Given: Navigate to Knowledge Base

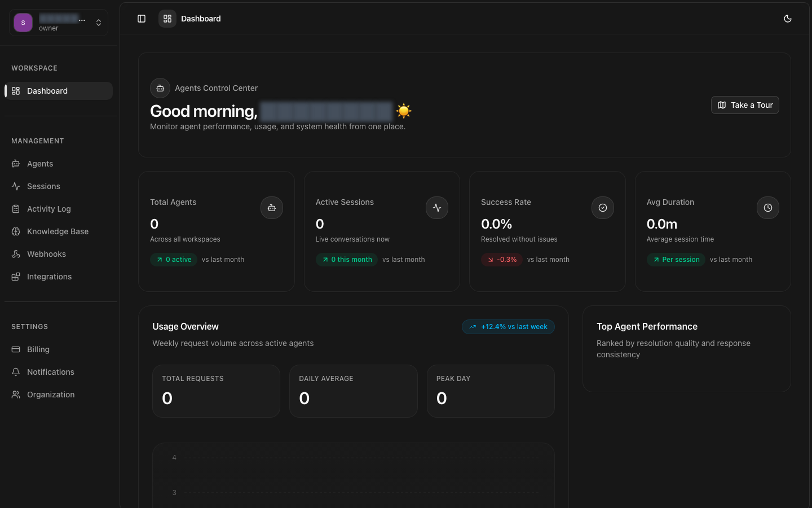Looking at the screenshot, I should point(59,231).
